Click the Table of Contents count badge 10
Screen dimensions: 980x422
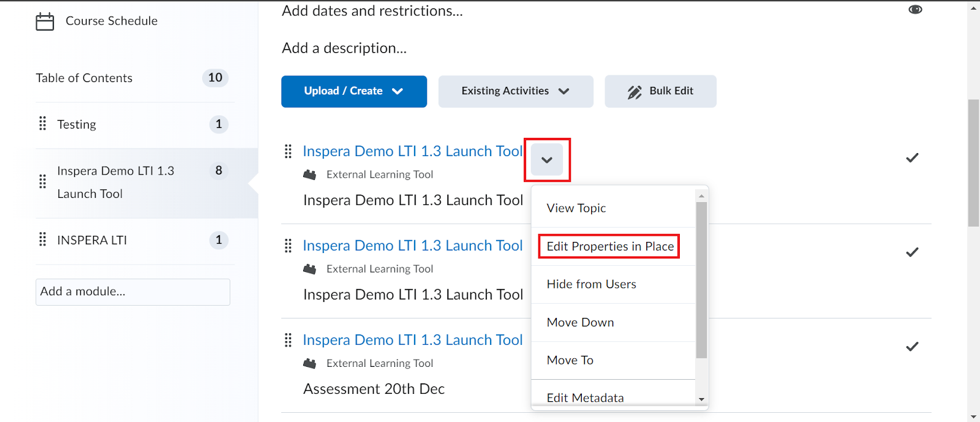[215, 78]
